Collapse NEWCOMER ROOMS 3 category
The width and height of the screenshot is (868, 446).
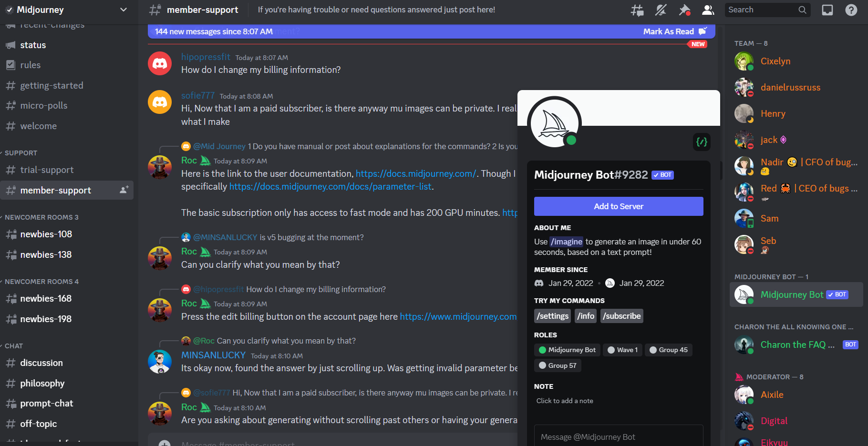[41, 217]
